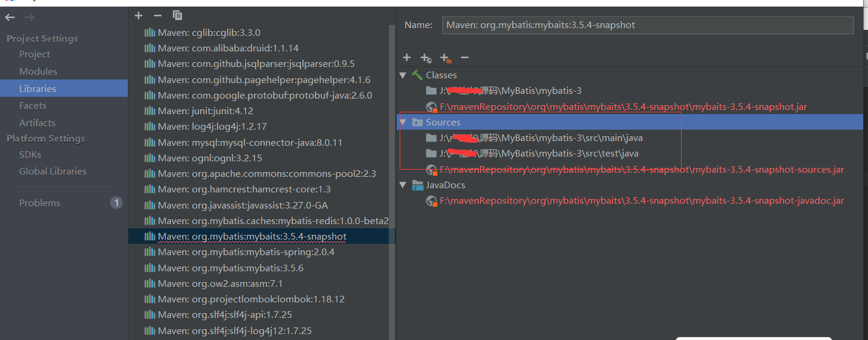Open the Modules settings page
The width and height of the screenshot is (868, 340).
click(x=38, y=71)
